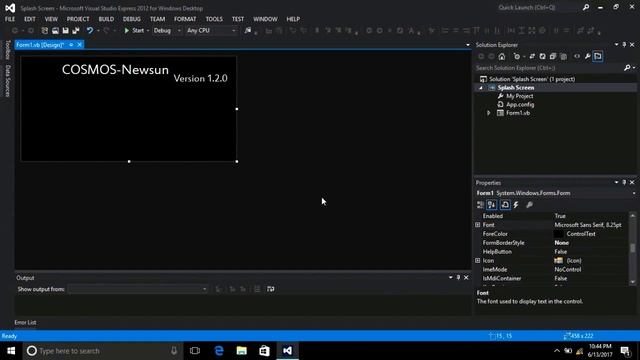
Task: Pin the Output panel
Action: click(x=458, y=278)
